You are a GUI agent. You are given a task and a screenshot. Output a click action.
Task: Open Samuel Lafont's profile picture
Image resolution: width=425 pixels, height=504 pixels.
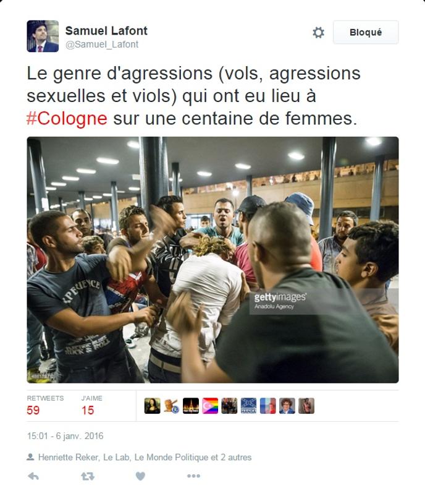pos(43,36)
